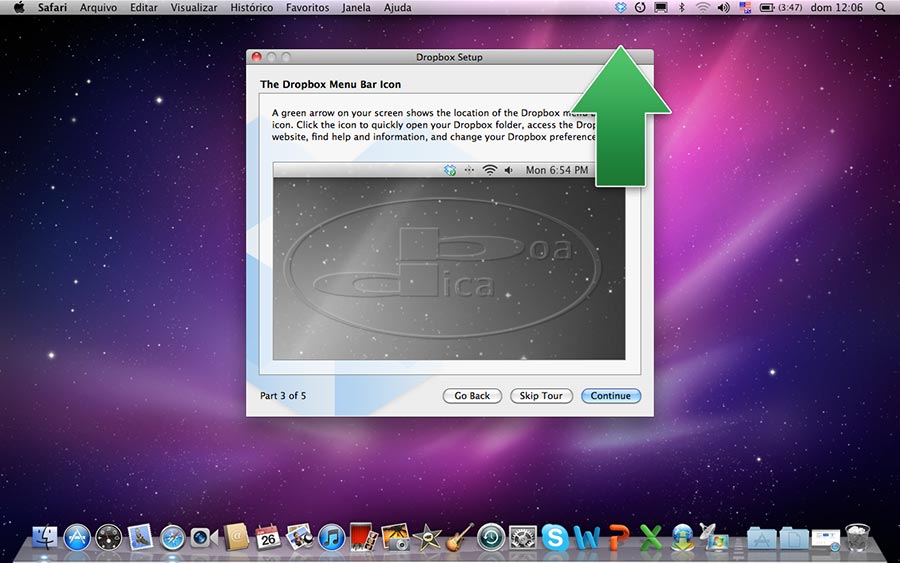Open iCal calendar showing 26
The height and width of the screenshot is (563, 900).
pyautogui.click(x=267, y=538)
